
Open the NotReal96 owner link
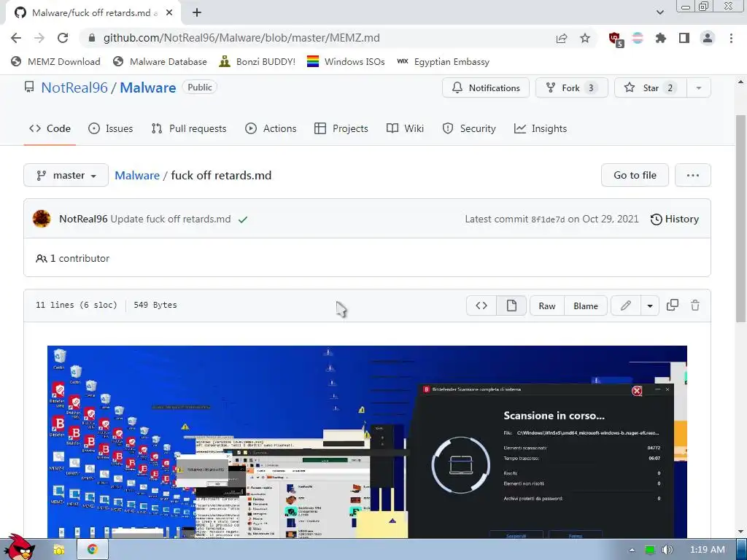tap(74, 87)
